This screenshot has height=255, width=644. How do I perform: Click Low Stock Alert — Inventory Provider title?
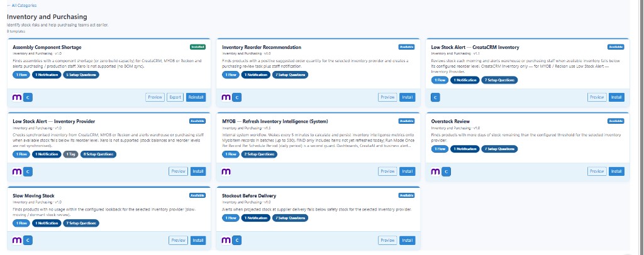54,121
